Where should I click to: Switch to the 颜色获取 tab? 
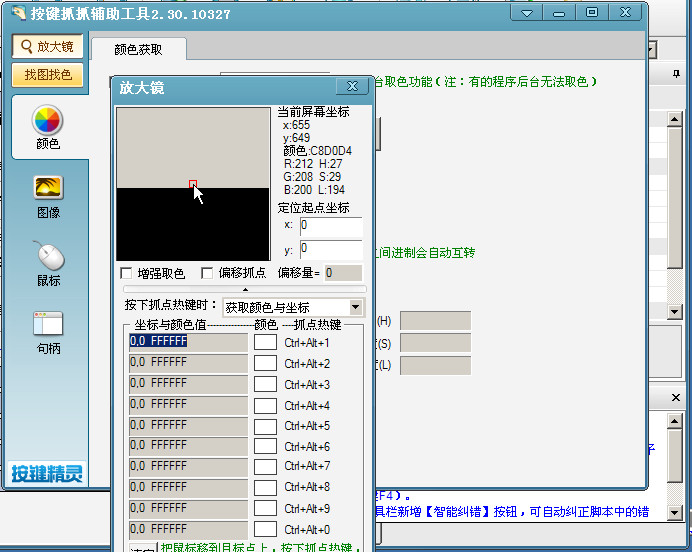click(x=139, y=49)
